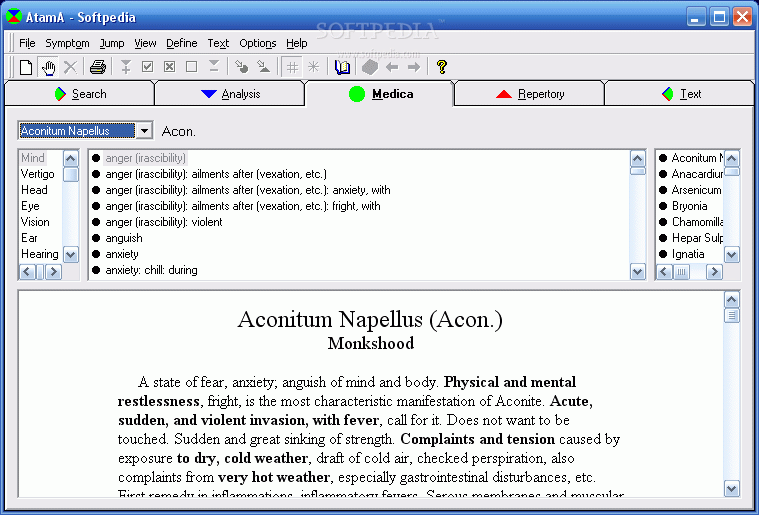This screenshot has width=759, height=515.
Task: Click the funnel-with-plus toolbar icon
Action: [x=125, y=67]
